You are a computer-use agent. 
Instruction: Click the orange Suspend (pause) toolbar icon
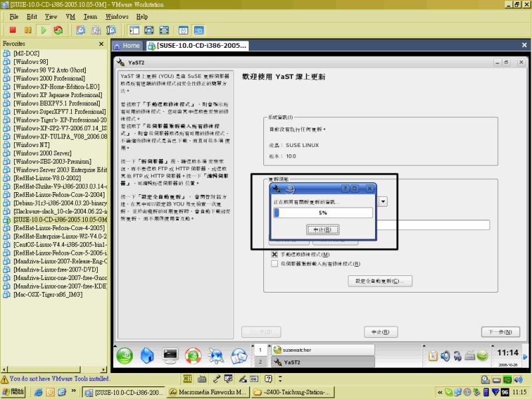click(28, 30)
